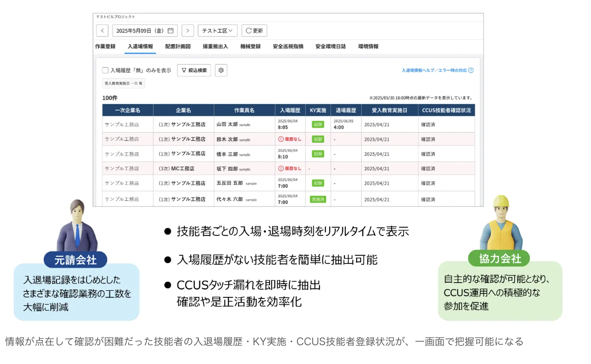
Task: Go to next day with right arrow
Action: pos(188,31)
